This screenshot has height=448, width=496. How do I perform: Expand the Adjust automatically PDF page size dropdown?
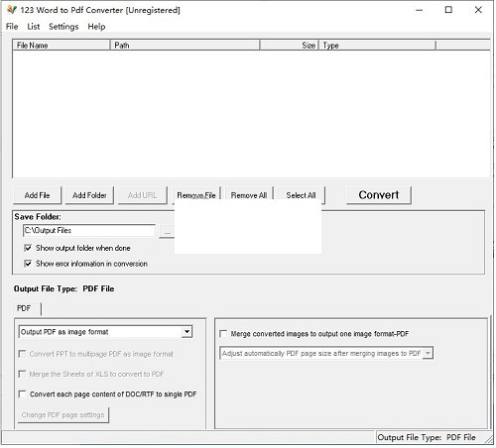pos(326,353)
